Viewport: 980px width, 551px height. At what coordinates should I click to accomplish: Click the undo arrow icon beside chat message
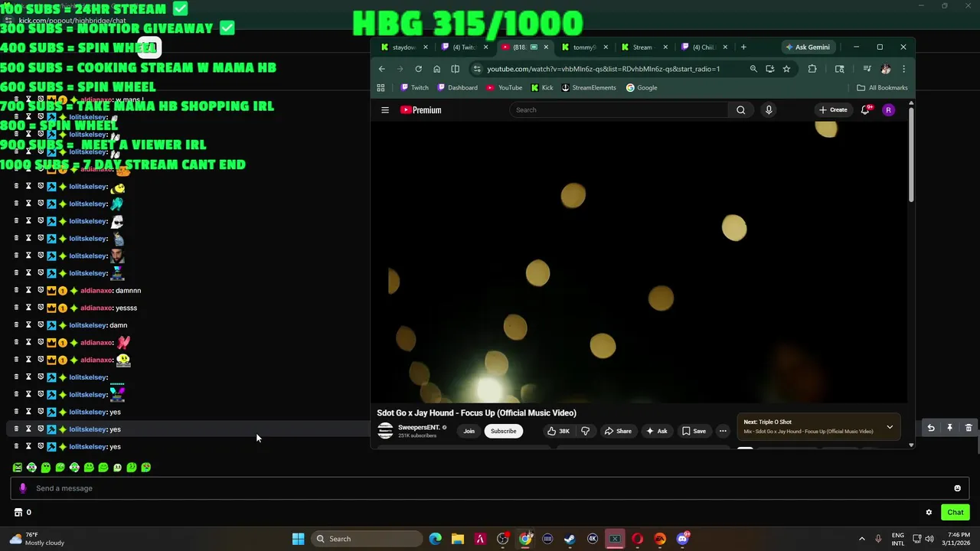pos(931,429)
